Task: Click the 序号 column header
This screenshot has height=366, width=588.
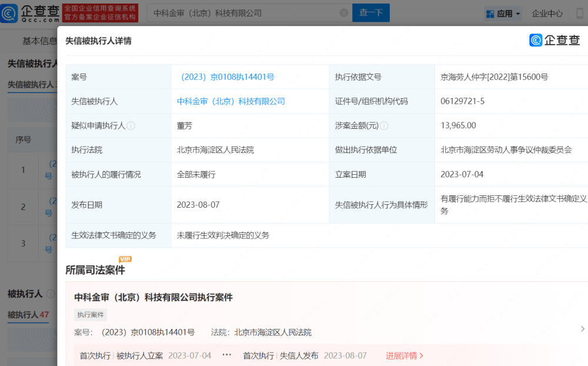Action: coord(24,139)
